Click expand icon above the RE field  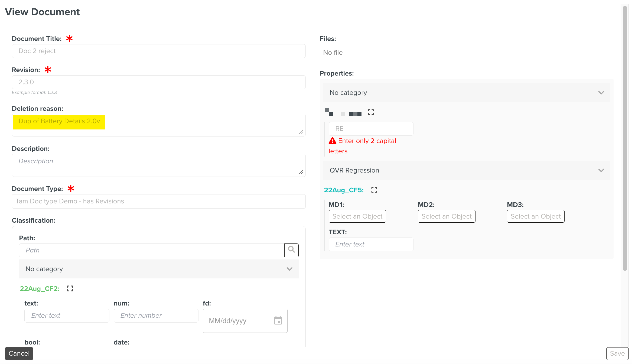click(x=371, y=112)
